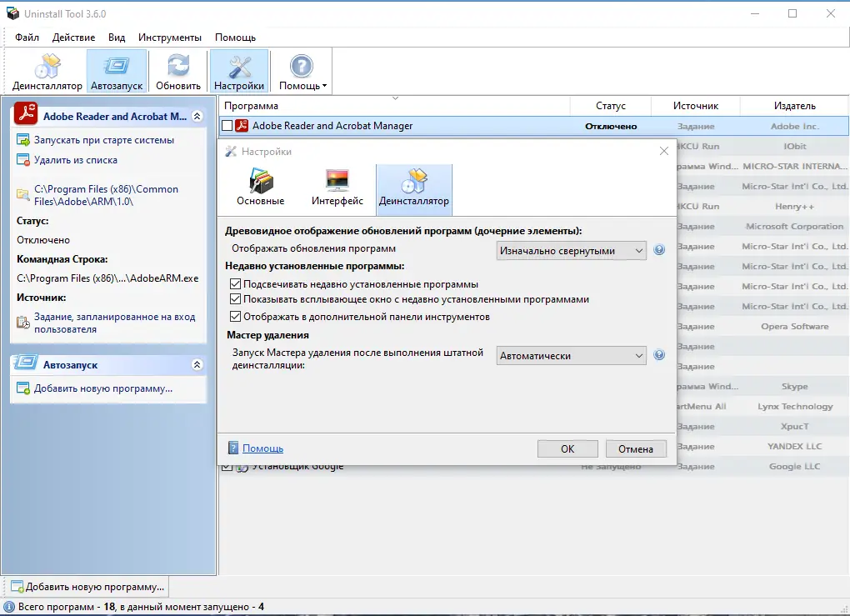The height and width of the screenshot is (616, 850).
Task: Toggle the Установщик Google row checkbox
Action: click(227, 468)
